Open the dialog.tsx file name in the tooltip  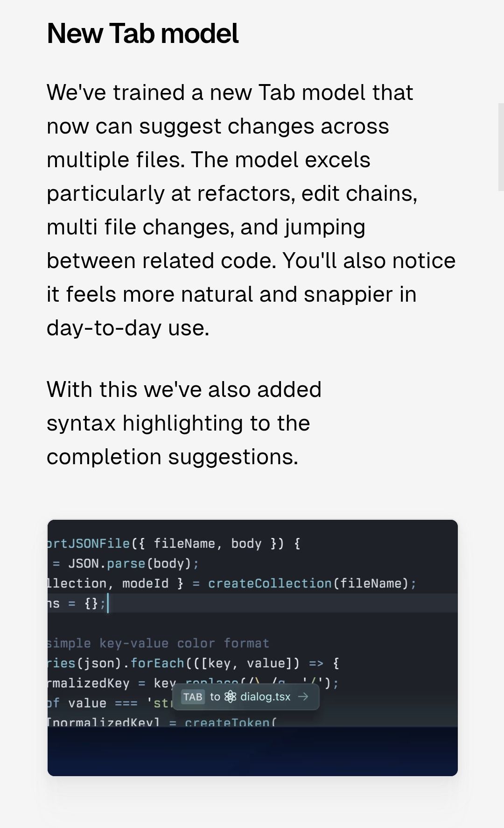pyautogui.click(x=265, y=697)
